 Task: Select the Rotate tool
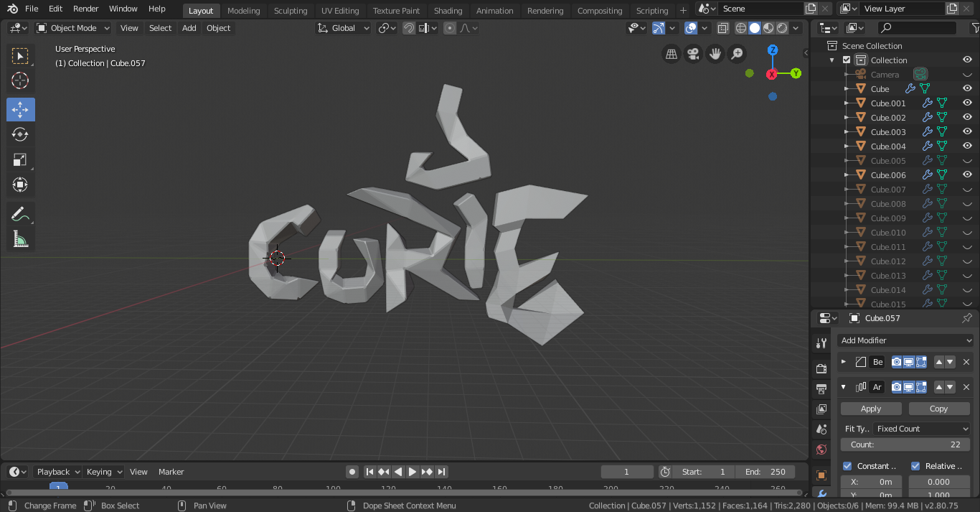(x=20, y=134)
